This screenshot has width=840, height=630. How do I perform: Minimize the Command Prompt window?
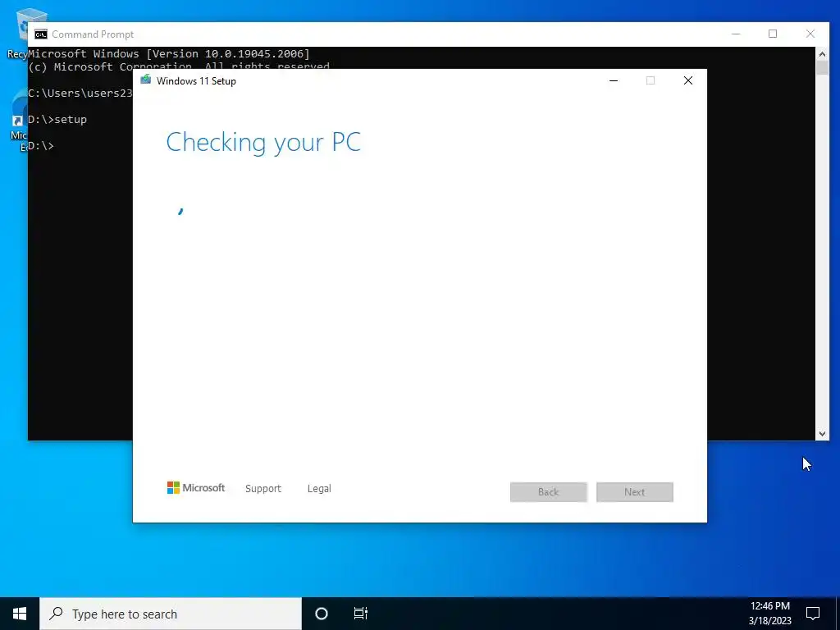pos(736,34)
